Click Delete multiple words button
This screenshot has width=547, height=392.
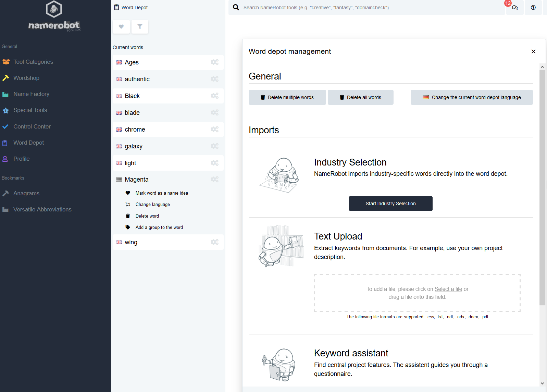287,97
